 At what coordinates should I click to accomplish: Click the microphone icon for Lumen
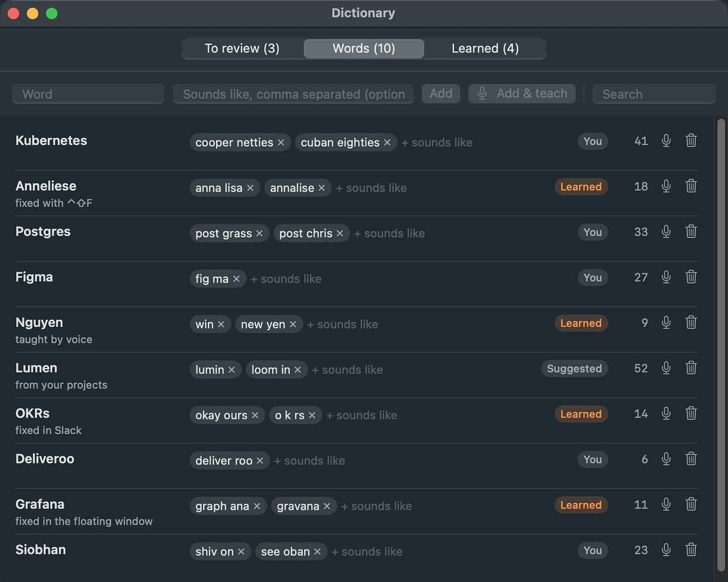tap(666, 368)
